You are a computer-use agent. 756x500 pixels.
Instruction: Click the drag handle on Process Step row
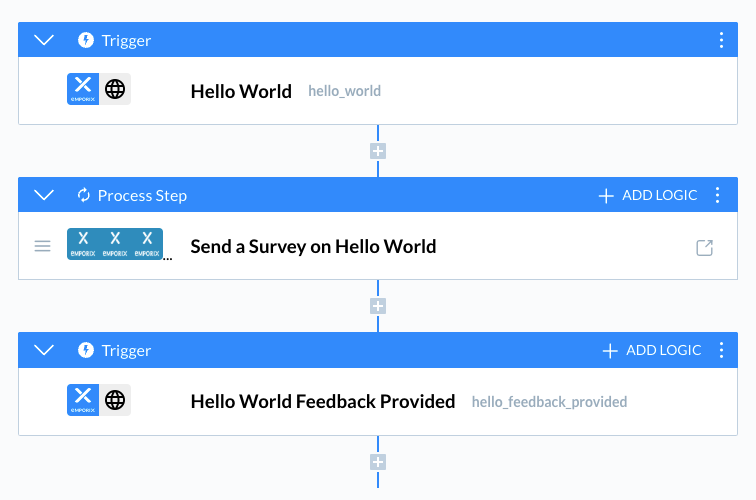pos(43,246)
